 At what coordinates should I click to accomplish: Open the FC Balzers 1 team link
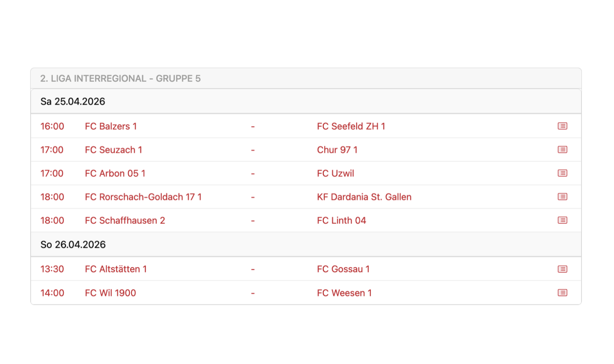[111, 126]
